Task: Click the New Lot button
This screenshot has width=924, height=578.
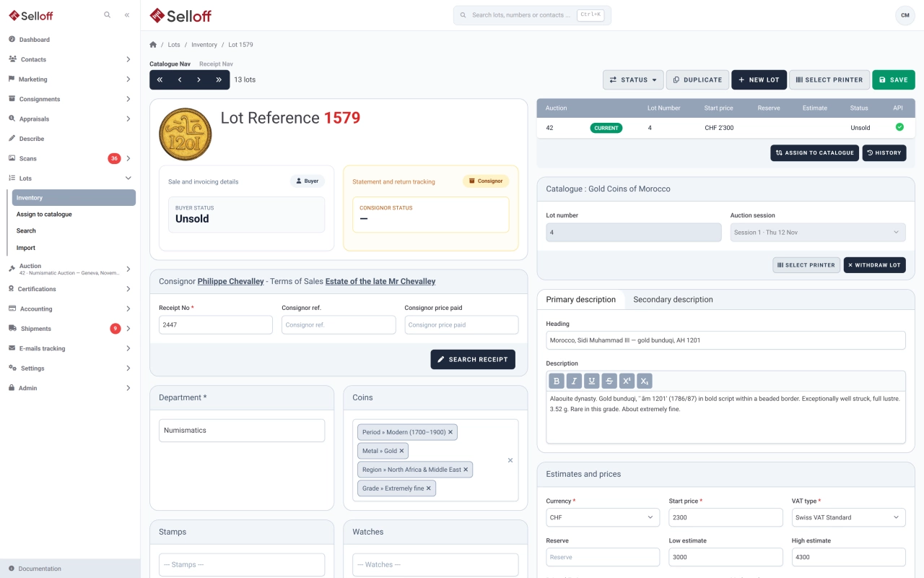Action: (x=759, y=79)
